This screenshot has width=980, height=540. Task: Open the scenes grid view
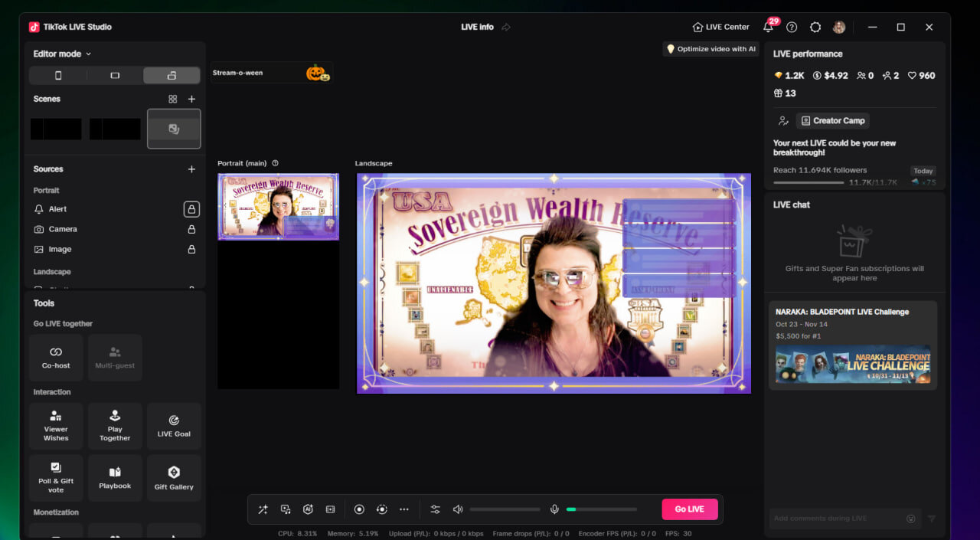pos(173,99)
